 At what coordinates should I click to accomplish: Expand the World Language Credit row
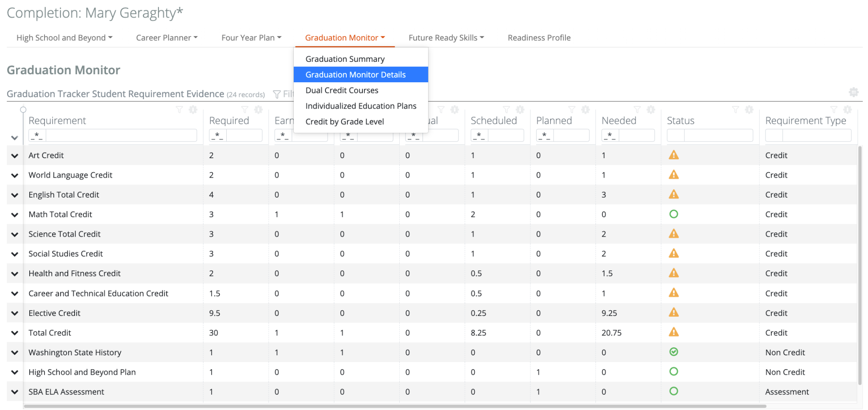pyautogui.click(x=15, y=175)
